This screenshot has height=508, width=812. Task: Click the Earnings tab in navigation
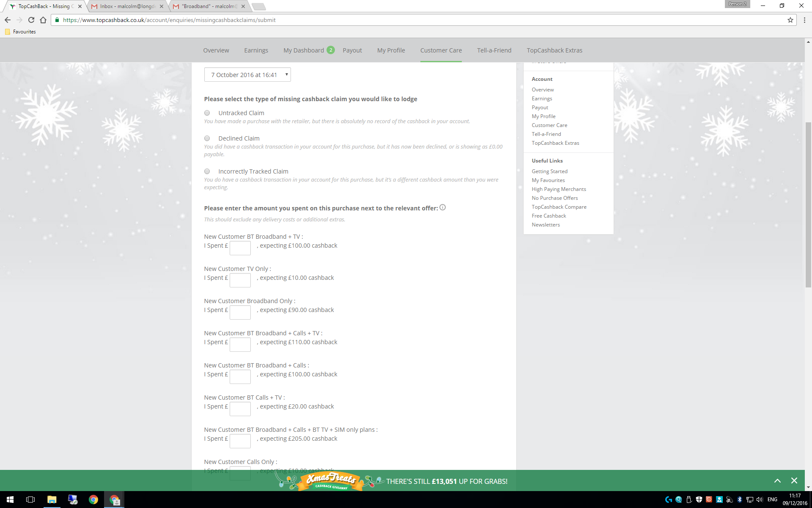(x=256, y=50)
